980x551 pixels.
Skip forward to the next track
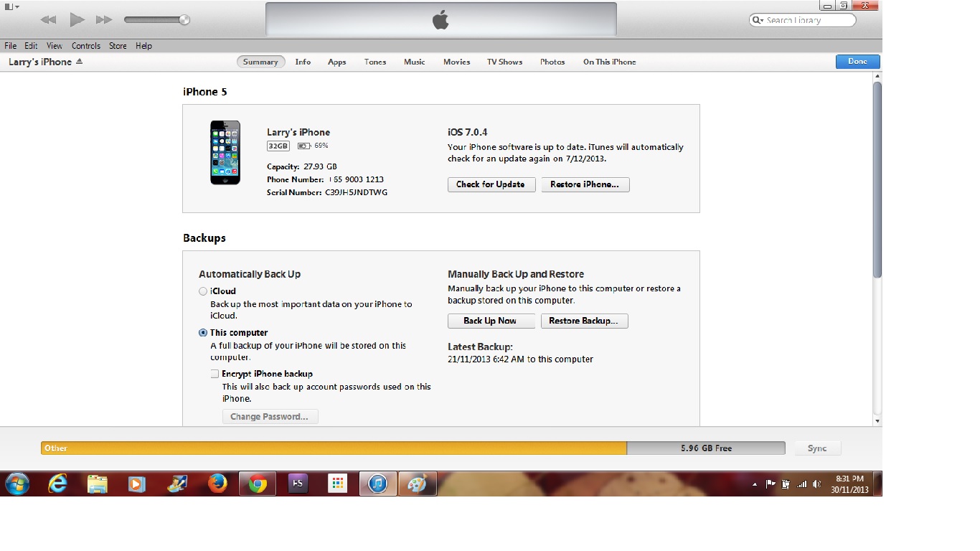click(104, 20)
